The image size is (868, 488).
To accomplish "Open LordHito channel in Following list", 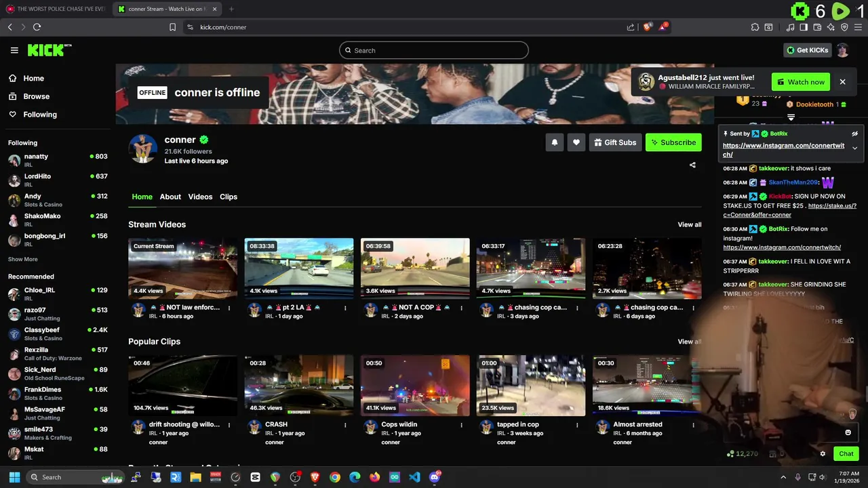I will click(x=57, y=180).
